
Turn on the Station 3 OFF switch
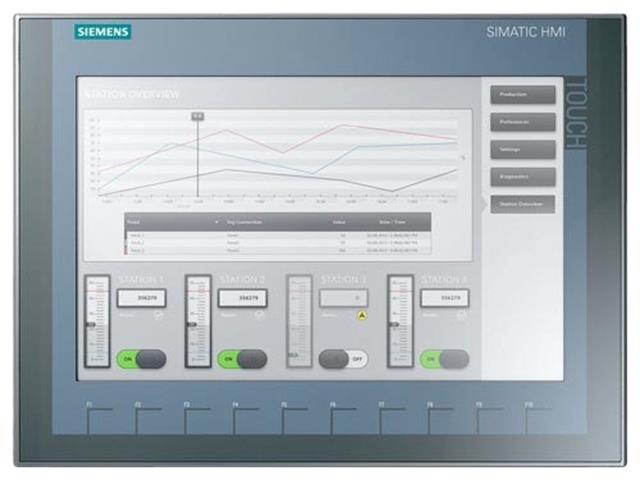pos(343,358)
